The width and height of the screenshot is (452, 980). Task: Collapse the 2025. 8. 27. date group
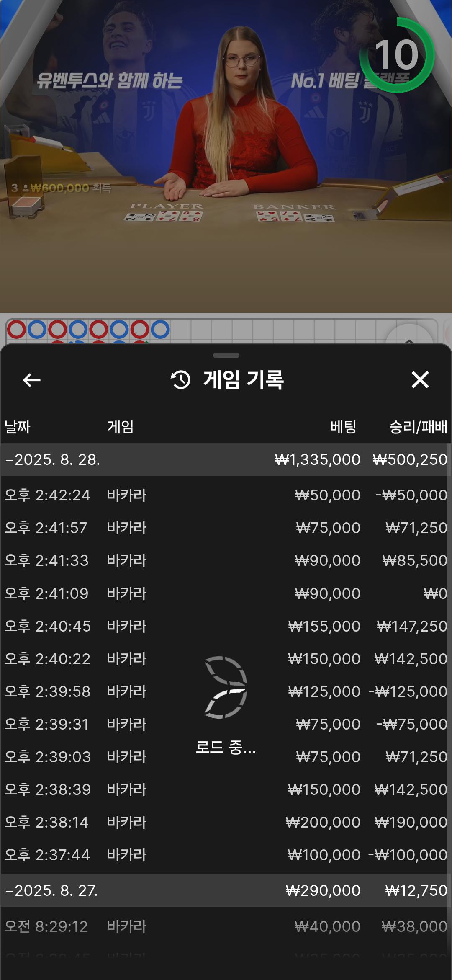point(51,890)
